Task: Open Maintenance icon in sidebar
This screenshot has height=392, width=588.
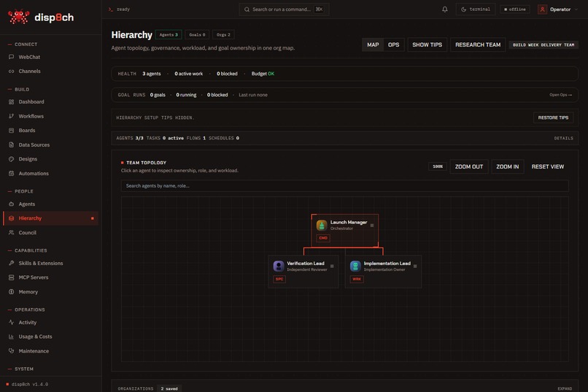Action: pos(11,351)
